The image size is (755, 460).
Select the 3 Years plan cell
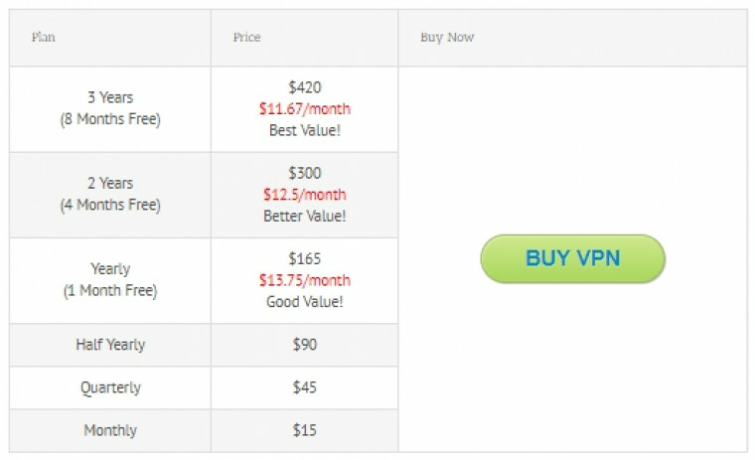coord(110,109)
